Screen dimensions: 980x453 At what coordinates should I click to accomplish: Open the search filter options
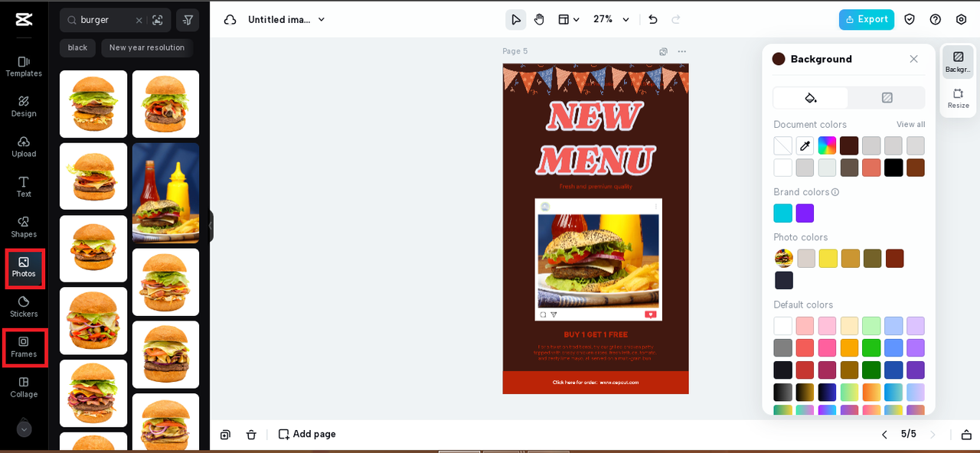click(x=188, y=20)
